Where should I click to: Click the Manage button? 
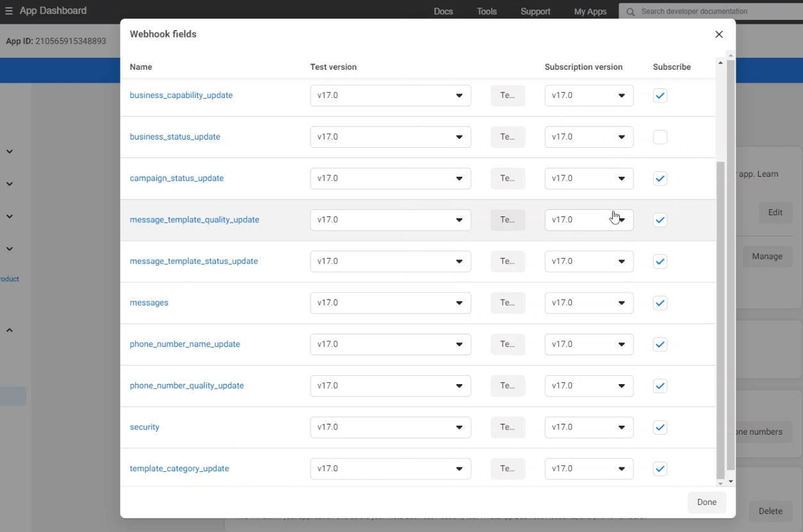766,256
